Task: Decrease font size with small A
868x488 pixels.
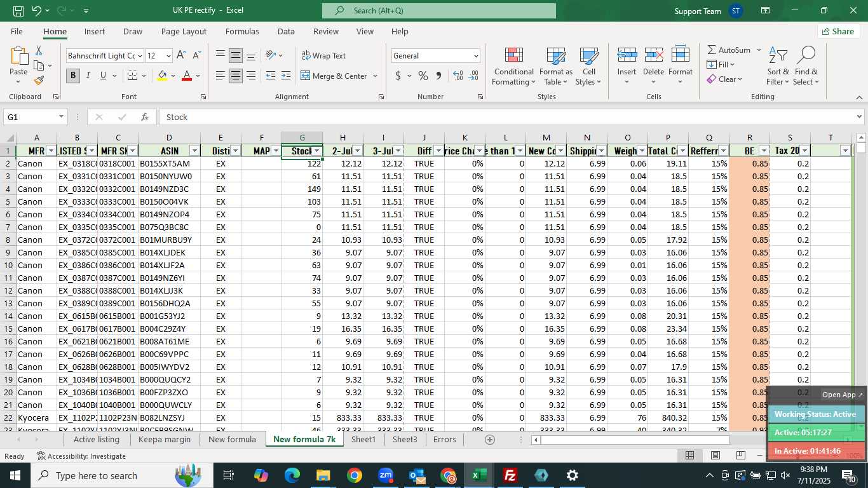Action: (x=196, y=55)
